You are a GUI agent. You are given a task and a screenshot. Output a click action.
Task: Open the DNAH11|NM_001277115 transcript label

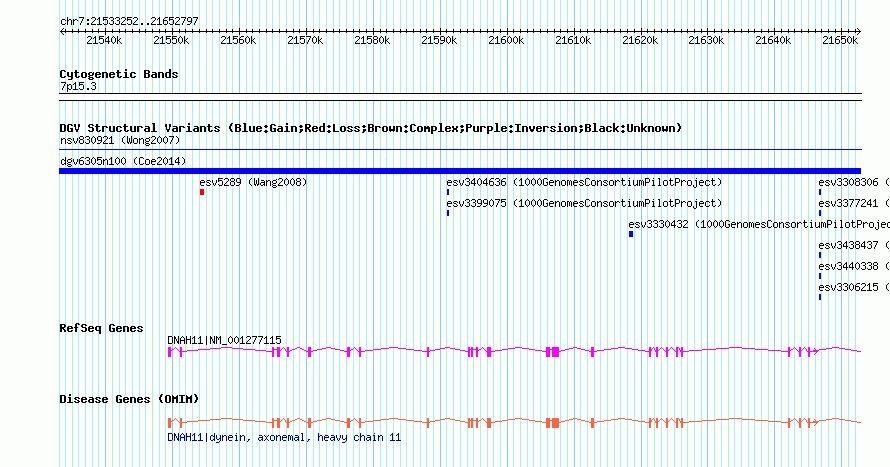(x=224, y=340)
